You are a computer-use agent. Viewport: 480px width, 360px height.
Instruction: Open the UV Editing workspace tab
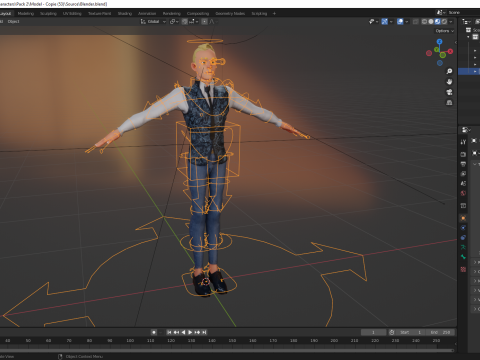(72, 13)
